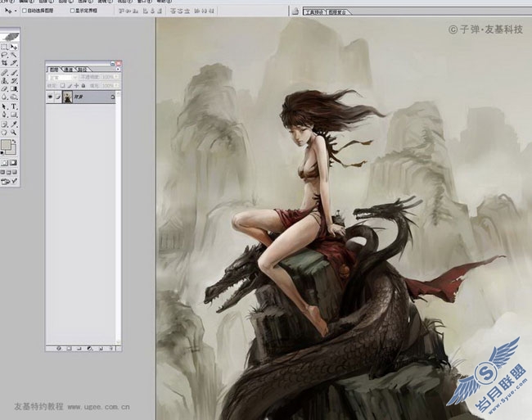Image resolution: width=532 pixels, height=420 pixels.
Task: Toggle lock image pixels brush icon
Action: (x=70, y=86)
